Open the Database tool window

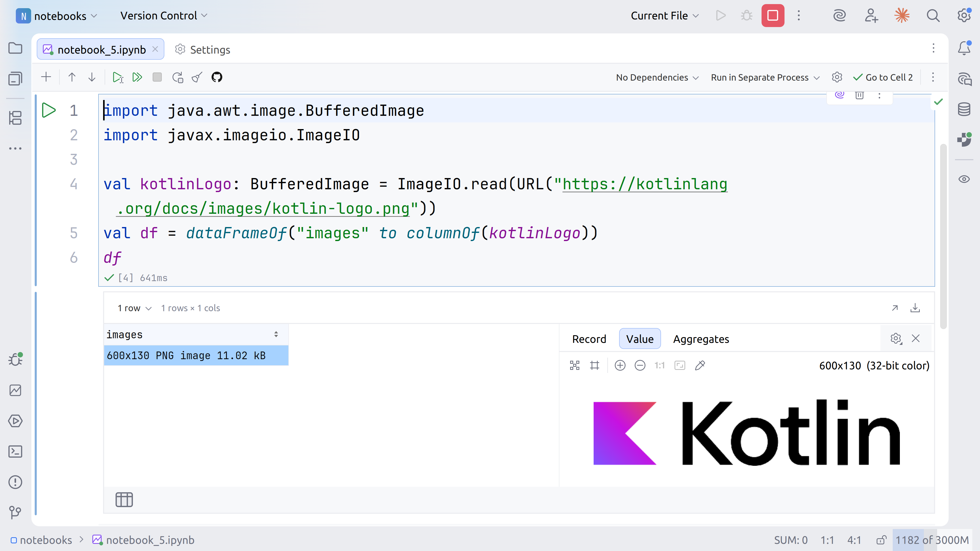coord(964,109)
